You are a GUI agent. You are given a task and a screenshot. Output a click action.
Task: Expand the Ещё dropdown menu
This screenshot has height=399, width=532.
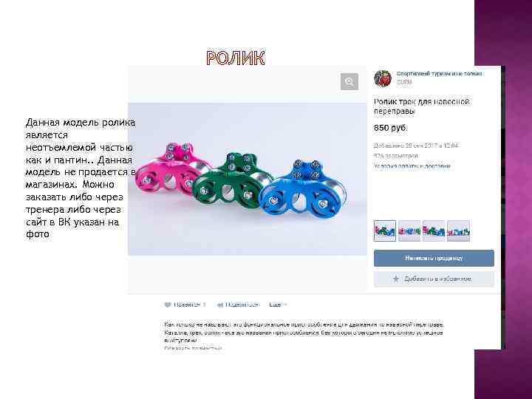278,304
